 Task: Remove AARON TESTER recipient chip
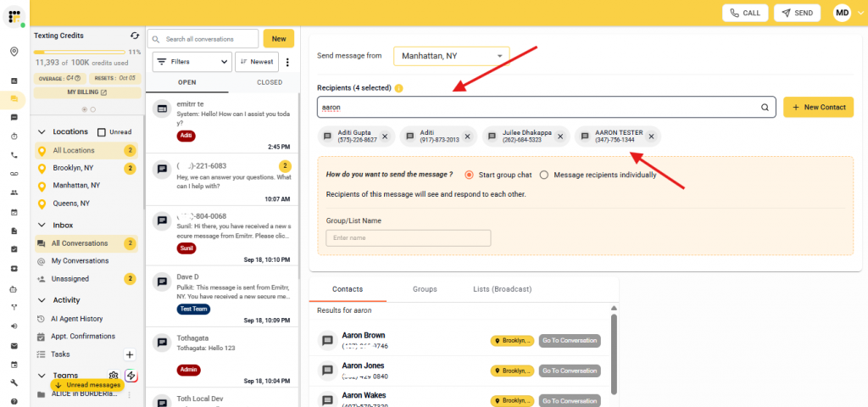[x=650, y=136]
